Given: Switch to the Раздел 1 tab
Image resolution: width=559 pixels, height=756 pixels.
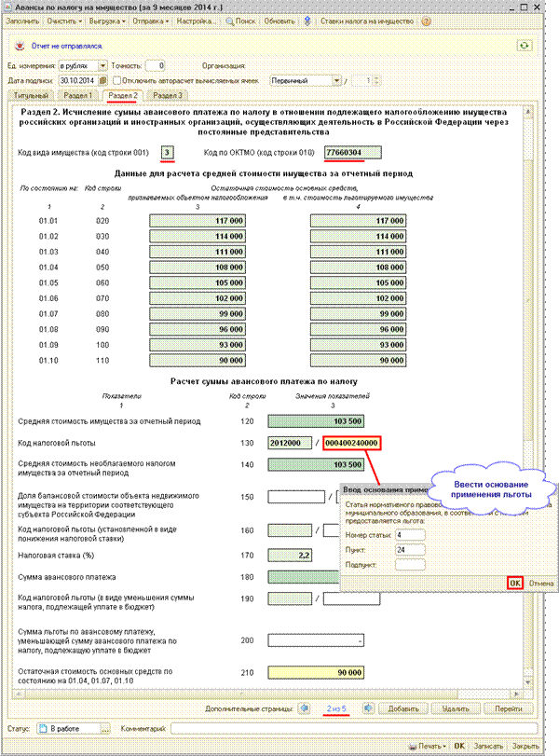Looking at the screenshot, I should tap(77, 95).
